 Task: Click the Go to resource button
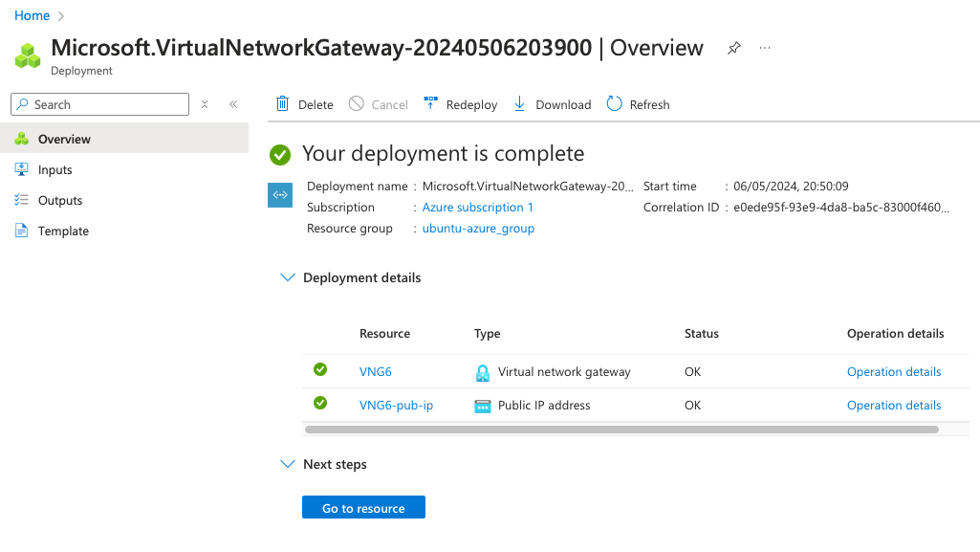(363, 507)
